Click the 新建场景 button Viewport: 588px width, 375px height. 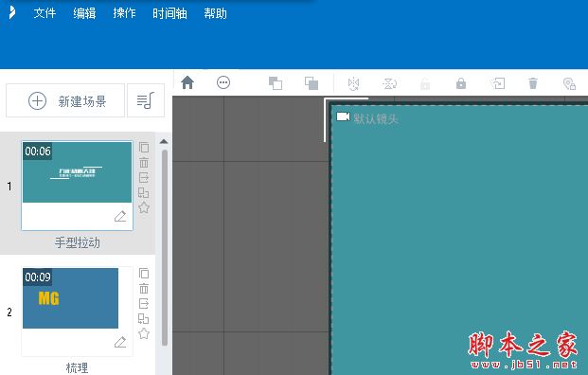[x=65, y=100]
